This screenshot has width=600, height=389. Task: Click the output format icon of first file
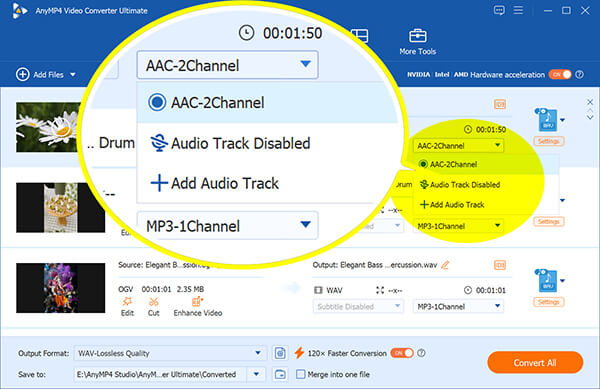546,119
